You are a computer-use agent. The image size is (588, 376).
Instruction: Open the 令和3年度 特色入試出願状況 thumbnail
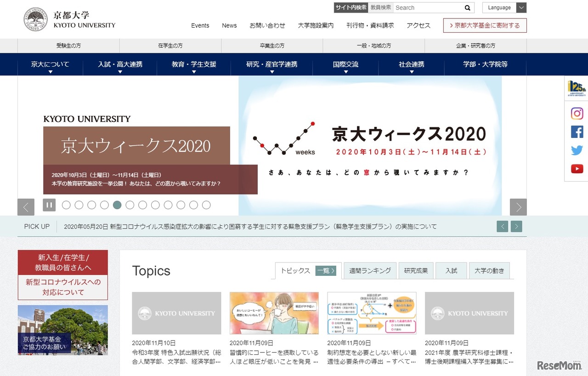(x=176, y=313)
